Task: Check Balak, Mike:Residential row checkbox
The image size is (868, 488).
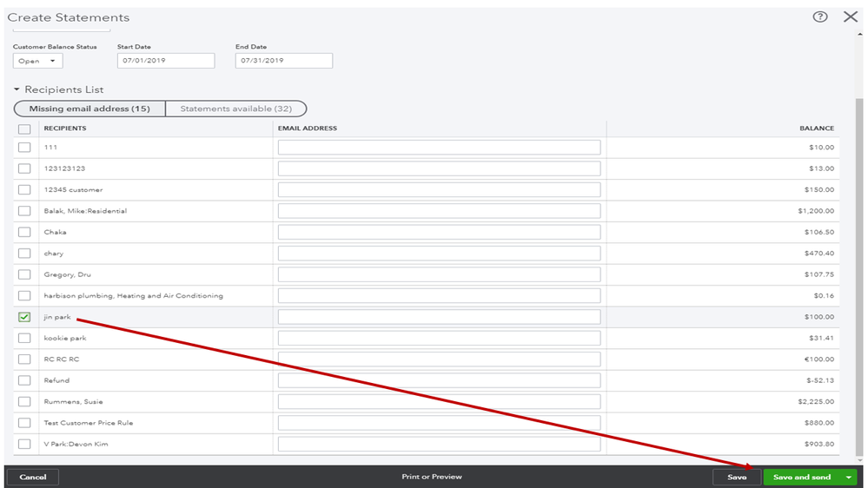Action: [x=24, y=211]
